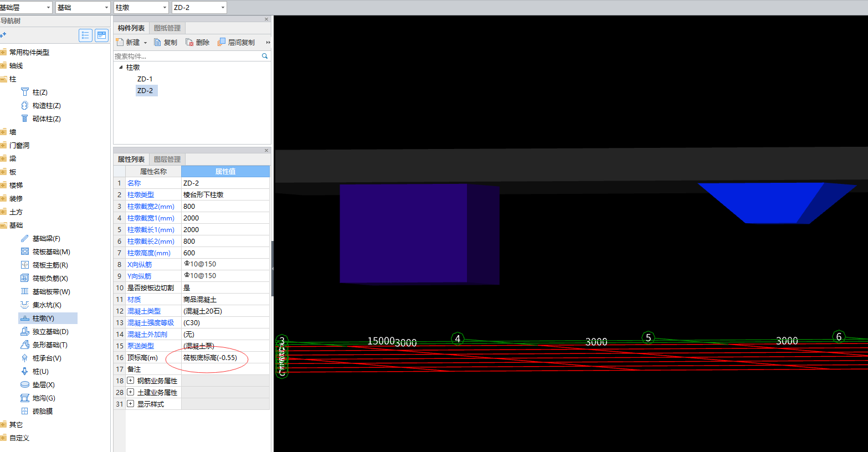Screen dimensions: 868x452
Task: Close the component list panel
Action: click(266, 19)
